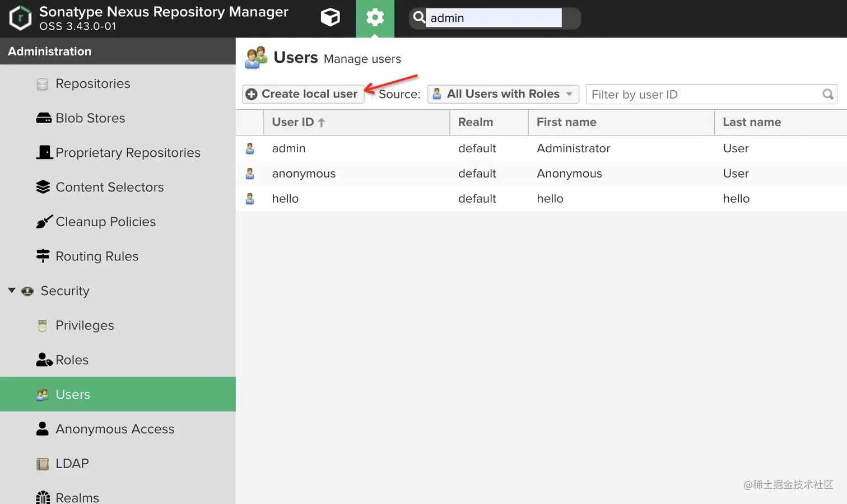Viewport: 847px width, 504px height.
Task: Open the Administration gear icon
Action: (375, 17)
